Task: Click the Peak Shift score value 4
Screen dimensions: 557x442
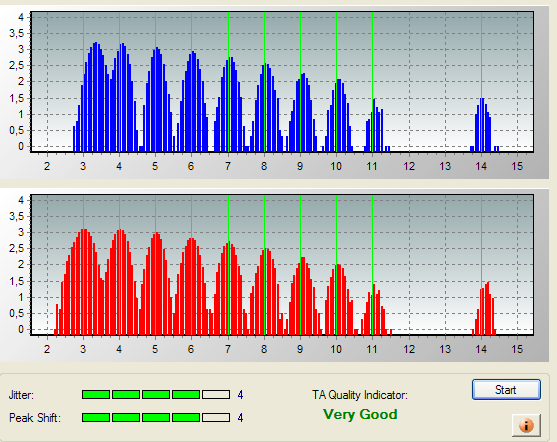Action: 240,417
